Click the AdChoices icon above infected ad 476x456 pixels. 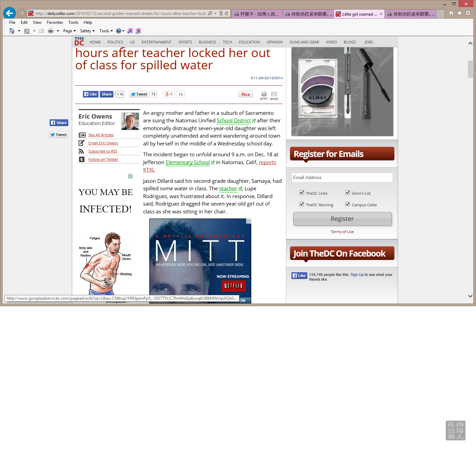tap(131, 176)
